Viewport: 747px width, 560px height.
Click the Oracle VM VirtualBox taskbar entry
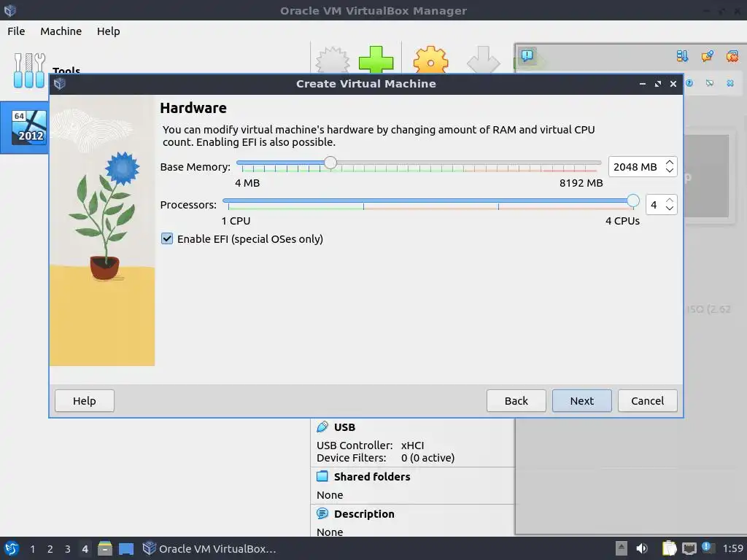tap(209, 548)
